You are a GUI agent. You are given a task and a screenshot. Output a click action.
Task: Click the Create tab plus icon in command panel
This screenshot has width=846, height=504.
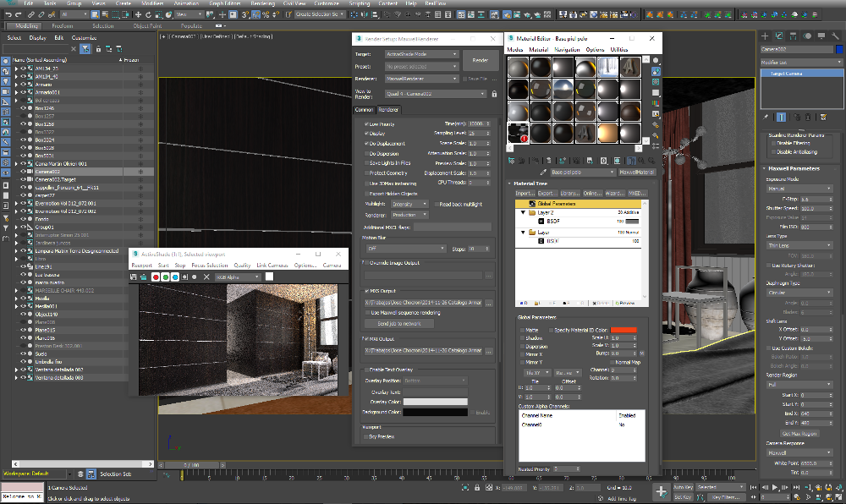pyautogui.click(x=764, y=36)
